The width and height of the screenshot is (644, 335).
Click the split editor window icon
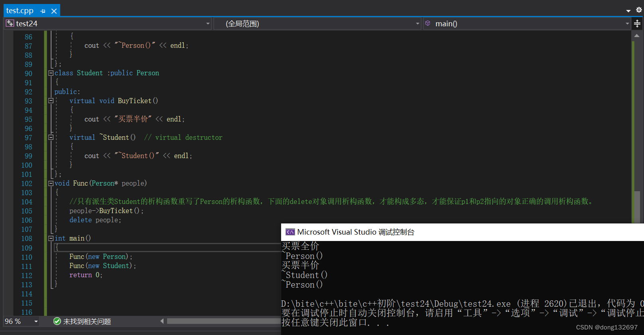[x=637, y=24]
